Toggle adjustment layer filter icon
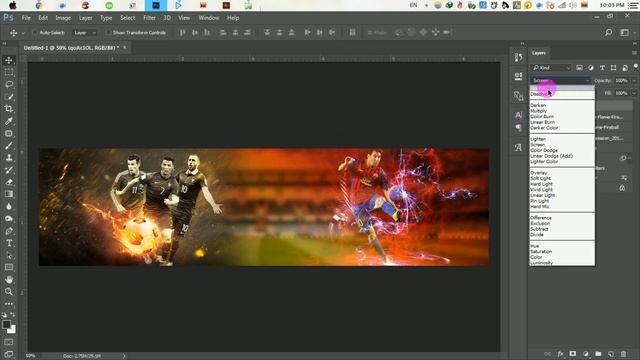The height and width of the screenshot is (360, 640). [x=591, y=68]
